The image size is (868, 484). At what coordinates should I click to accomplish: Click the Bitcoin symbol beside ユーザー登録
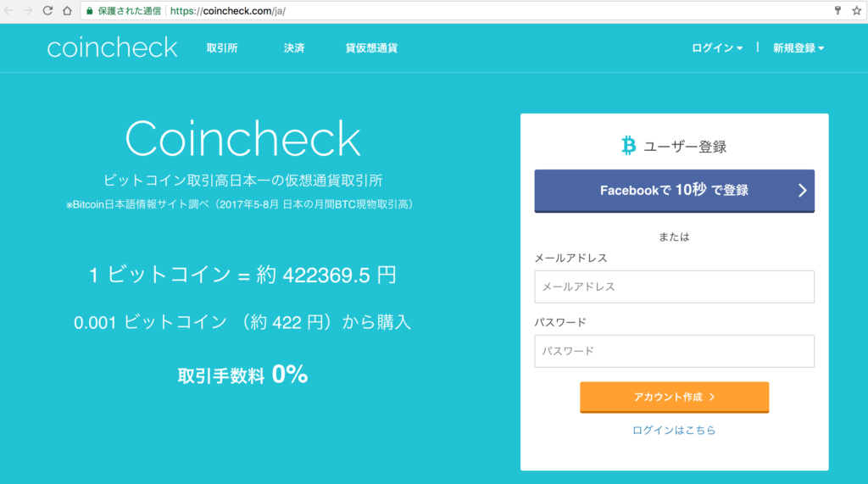pos(628,146)
